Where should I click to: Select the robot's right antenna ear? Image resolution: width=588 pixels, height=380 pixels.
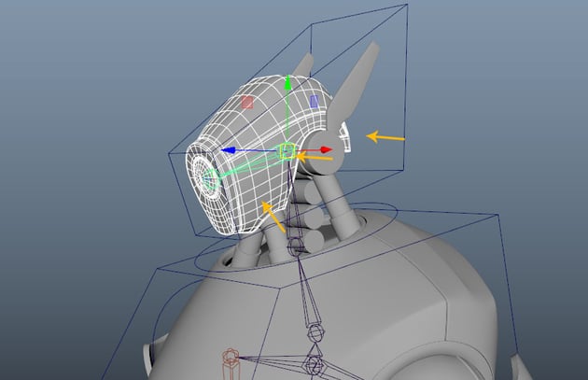(x=354, y=88)
